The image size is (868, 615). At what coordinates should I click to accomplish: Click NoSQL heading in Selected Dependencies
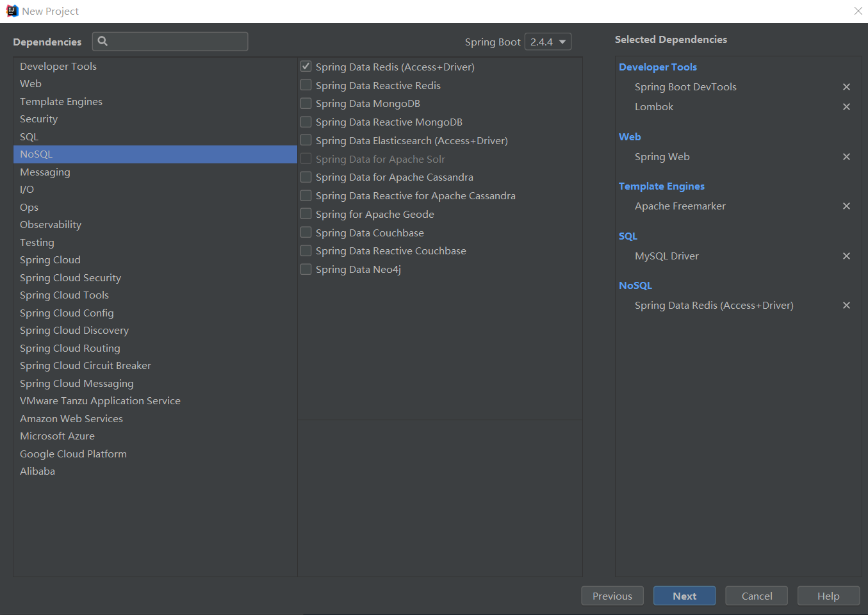[635, 286]
